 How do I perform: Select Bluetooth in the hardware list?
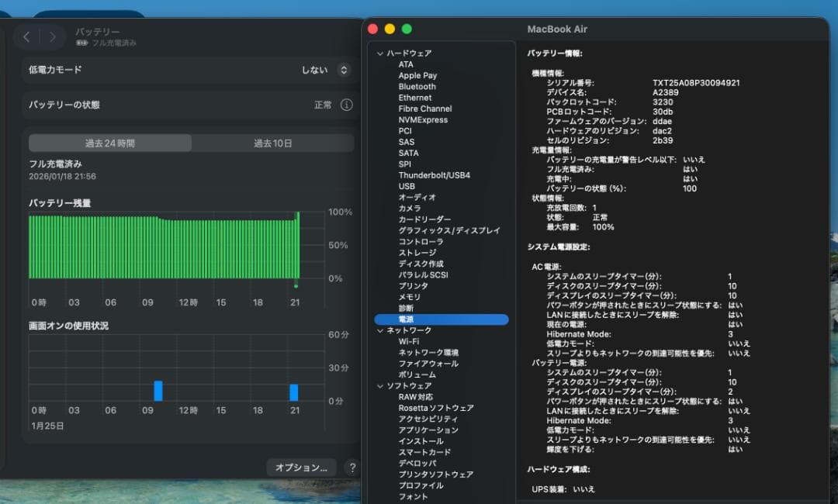417,86
